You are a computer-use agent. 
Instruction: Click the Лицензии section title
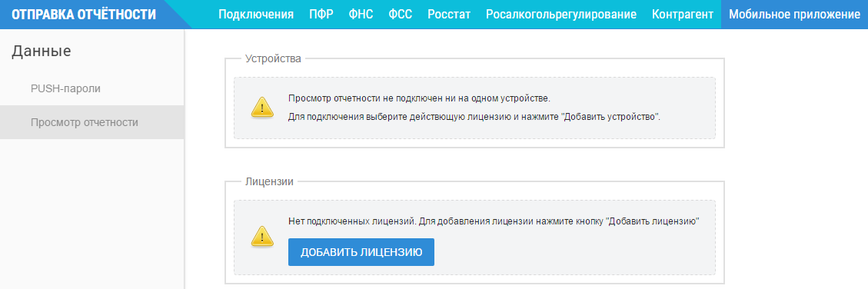pyautogui.click(x=269, y=181)
